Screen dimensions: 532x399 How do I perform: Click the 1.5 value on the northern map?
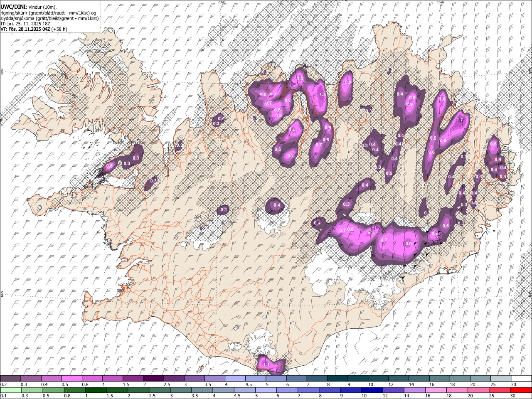point(323,94)
